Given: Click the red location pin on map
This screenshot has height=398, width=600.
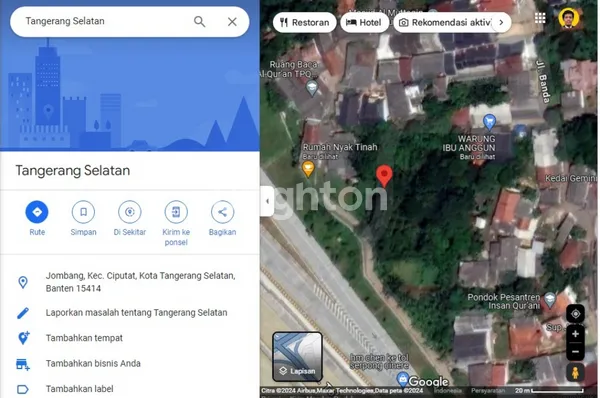Looking at the screenshot, I should click(384, 176).
